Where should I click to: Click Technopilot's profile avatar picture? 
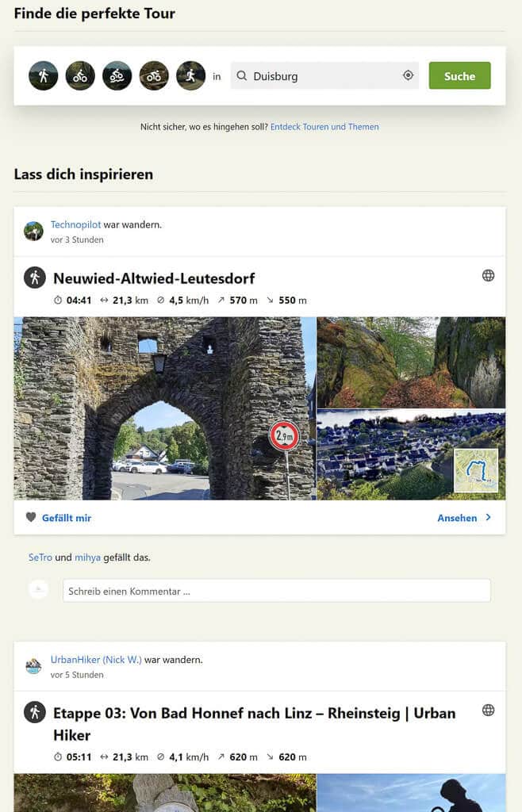(33, 231)
